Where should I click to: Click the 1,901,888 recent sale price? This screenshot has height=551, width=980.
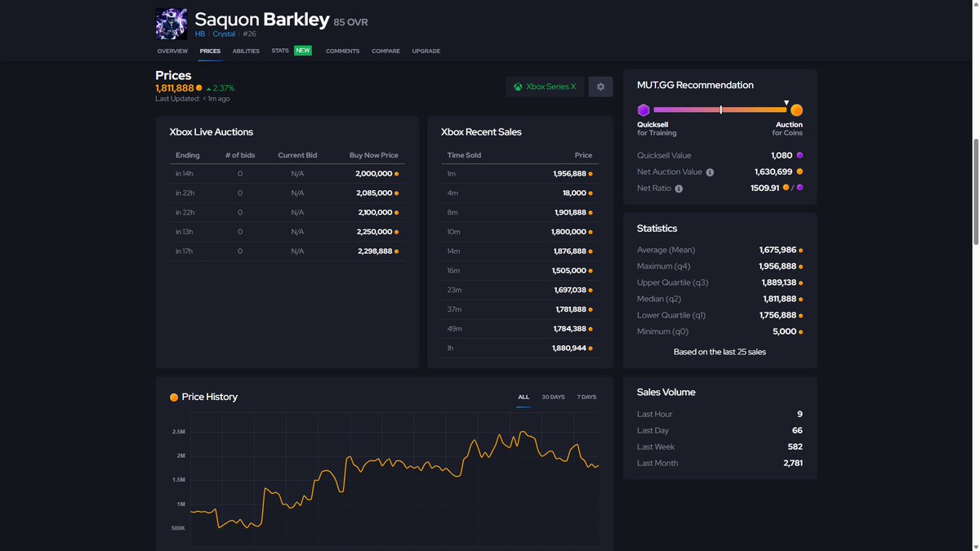pos(569,212)
